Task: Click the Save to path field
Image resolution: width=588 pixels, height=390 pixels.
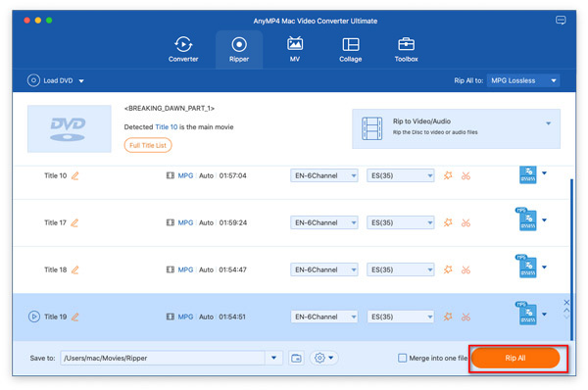Action: point(163,358)
